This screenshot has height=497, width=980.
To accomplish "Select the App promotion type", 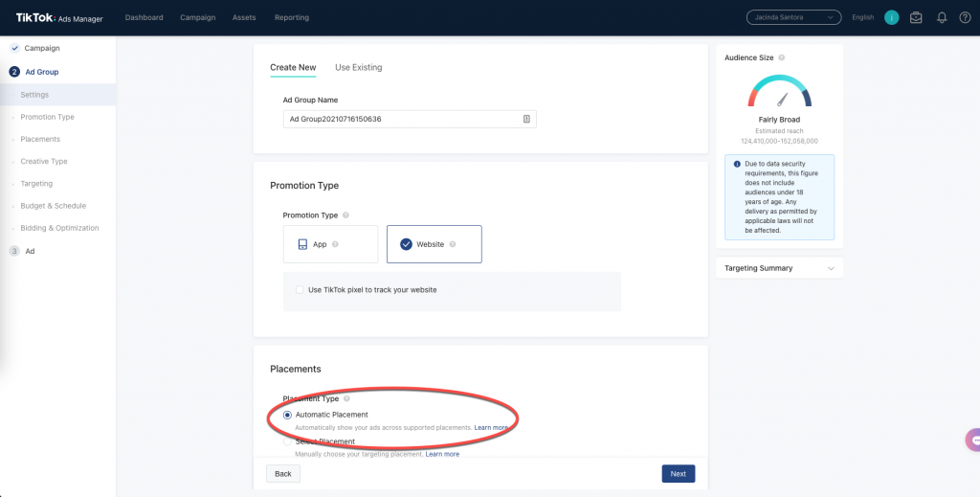I will click(330, 244).
